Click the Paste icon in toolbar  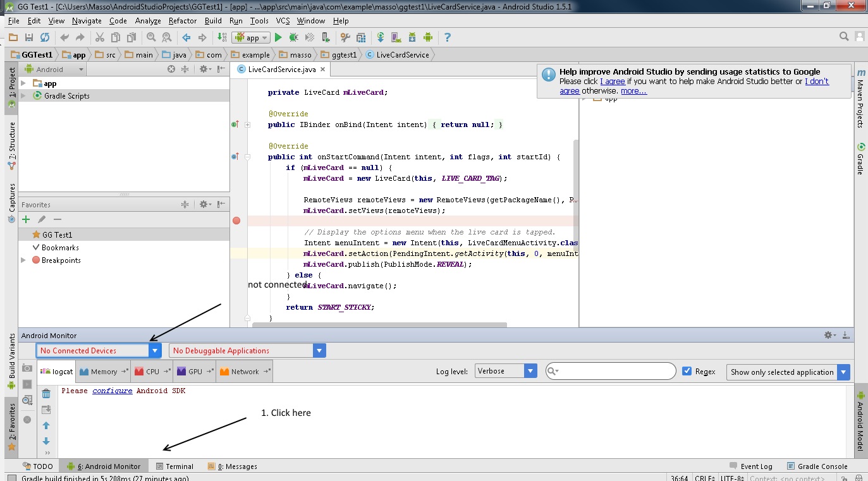coord(131,38)
